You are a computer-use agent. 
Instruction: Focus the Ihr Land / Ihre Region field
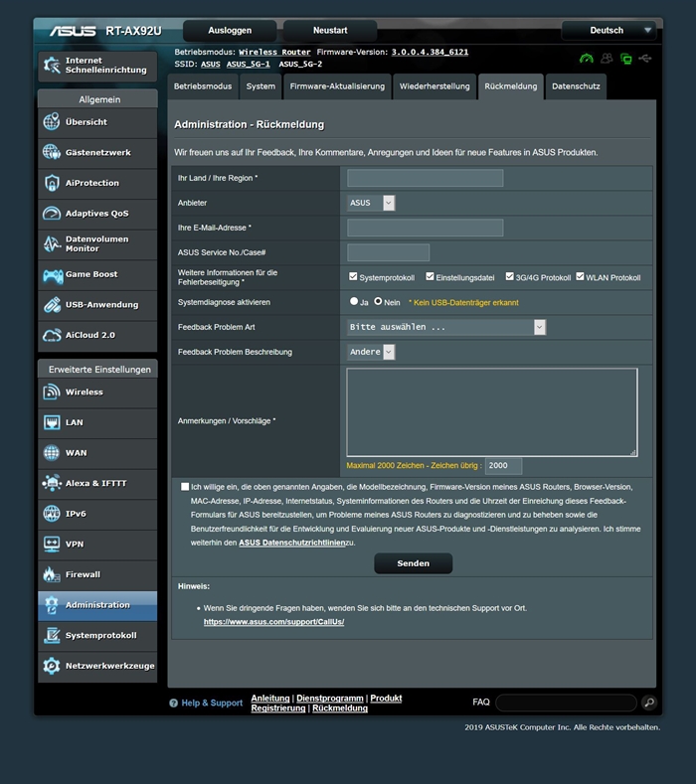[x=426, y=178]
